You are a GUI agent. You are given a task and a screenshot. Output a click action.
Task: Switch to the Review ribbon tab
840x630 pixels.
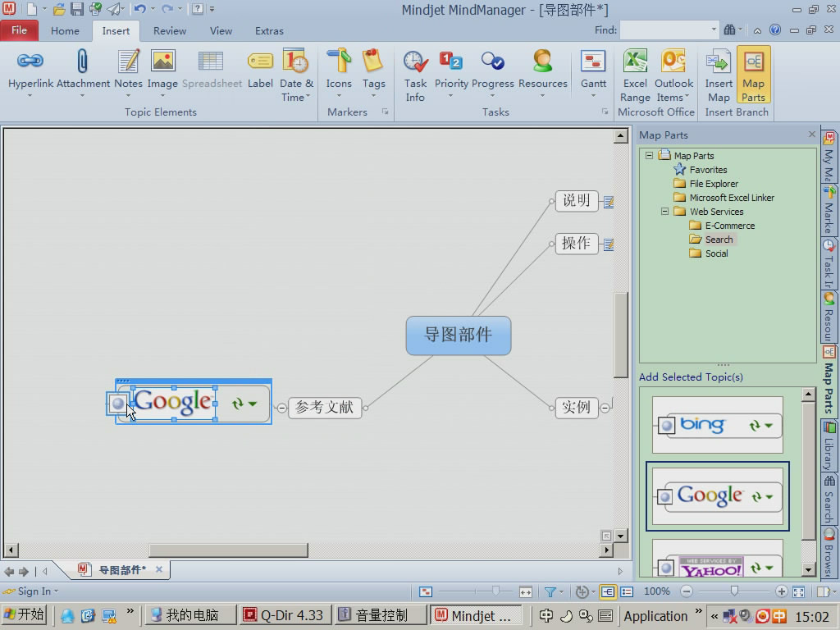click(169, 30)
